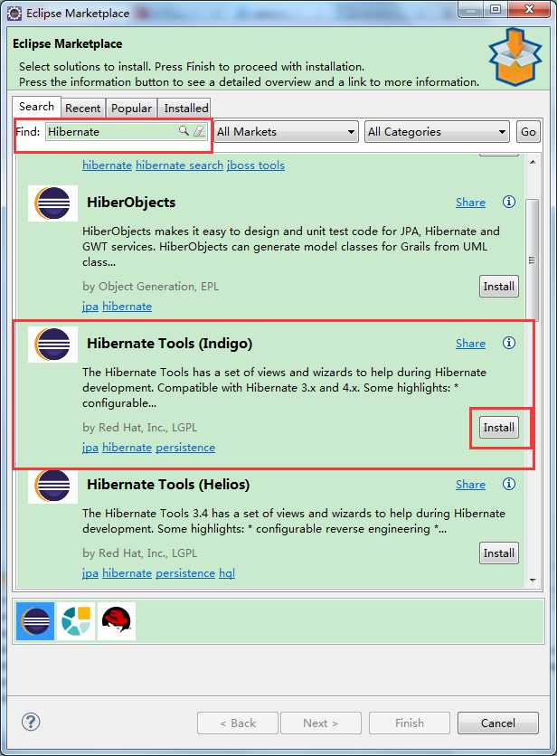Switch to the Recent tab
The height and width of the screenshot is (756, 557).
point(83,108)
